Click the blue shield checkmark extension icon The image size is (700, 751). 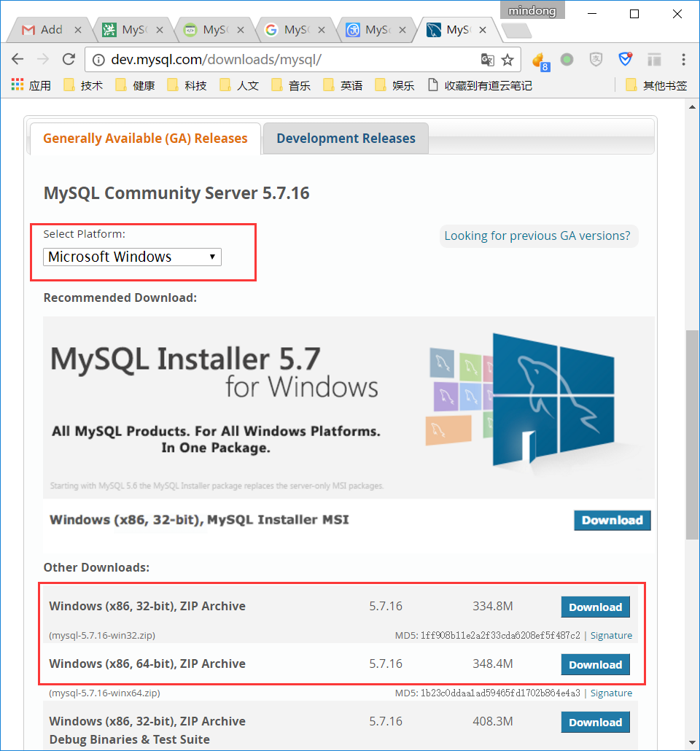[625, 59]
